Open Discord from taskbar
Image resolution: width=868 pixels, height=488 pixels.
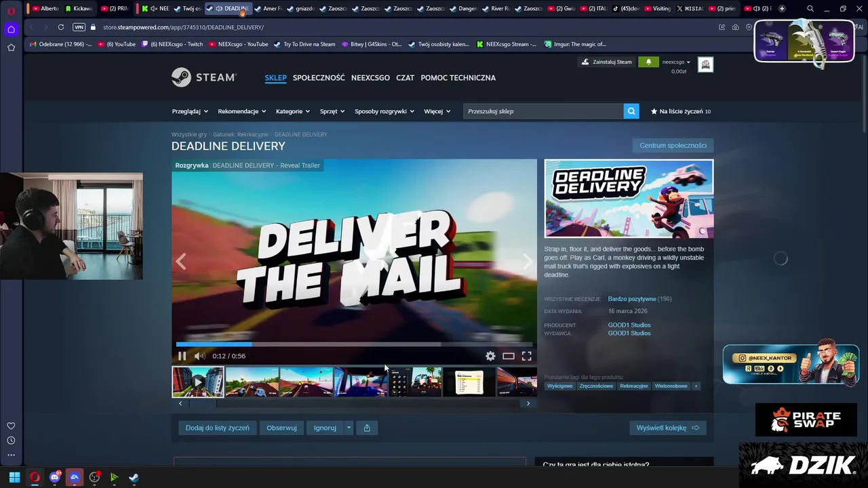[x=55, y=477]
